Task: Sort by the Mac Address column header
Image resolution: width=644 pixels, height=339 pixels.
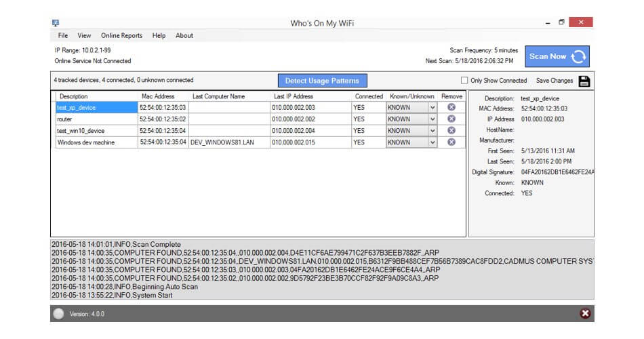Action: point(158,96)
